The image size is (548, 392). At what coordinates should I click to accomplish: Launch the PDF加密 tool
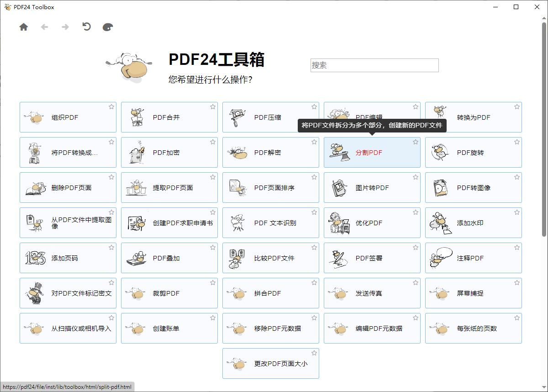(x=169, y=152)
